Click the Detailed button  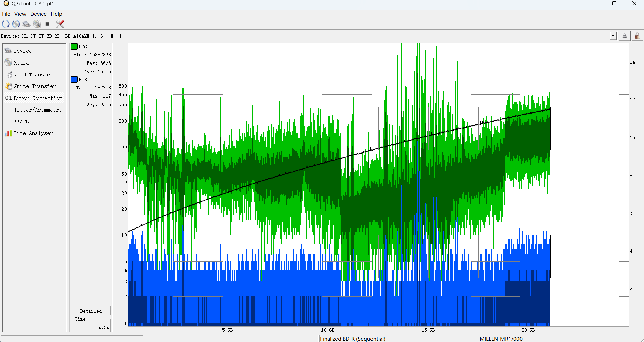coord(91,311)
